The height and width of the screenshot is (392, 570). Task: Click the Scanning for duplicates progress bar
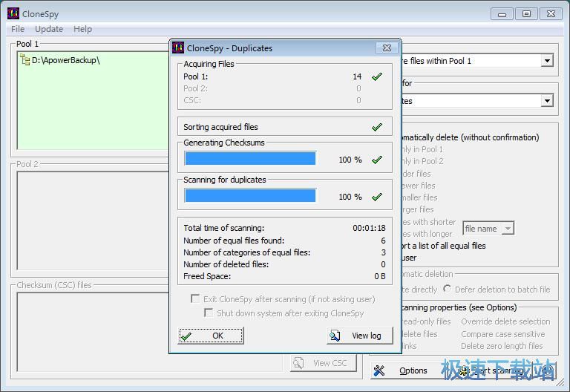(250, 196)
